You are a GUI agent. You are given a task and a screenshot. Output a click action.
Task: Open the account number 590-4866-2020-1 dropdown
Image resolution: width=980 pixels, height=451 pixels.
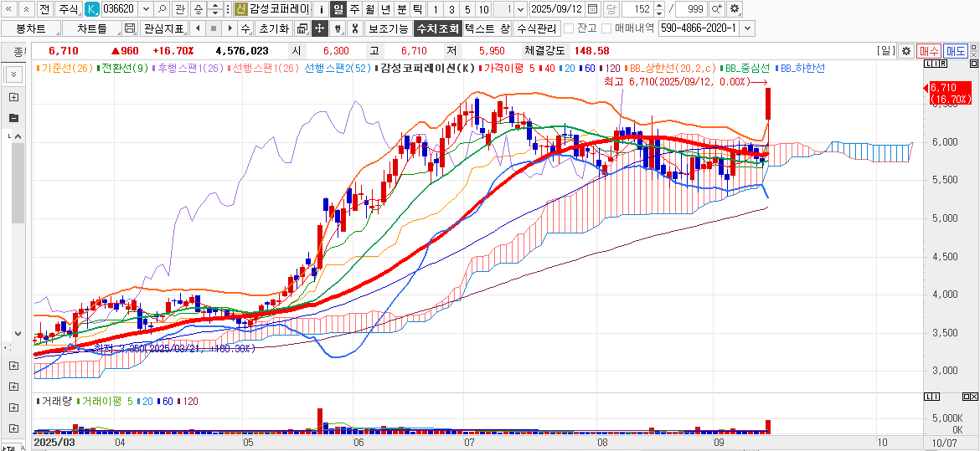point(747,28)
